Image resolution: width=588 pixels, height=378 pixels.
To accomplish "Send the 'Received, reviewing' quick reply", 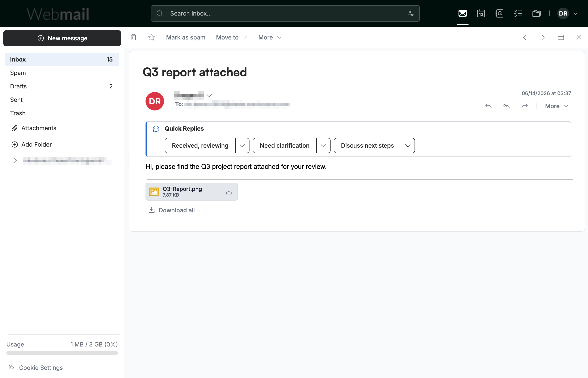I will pos(200,146).
